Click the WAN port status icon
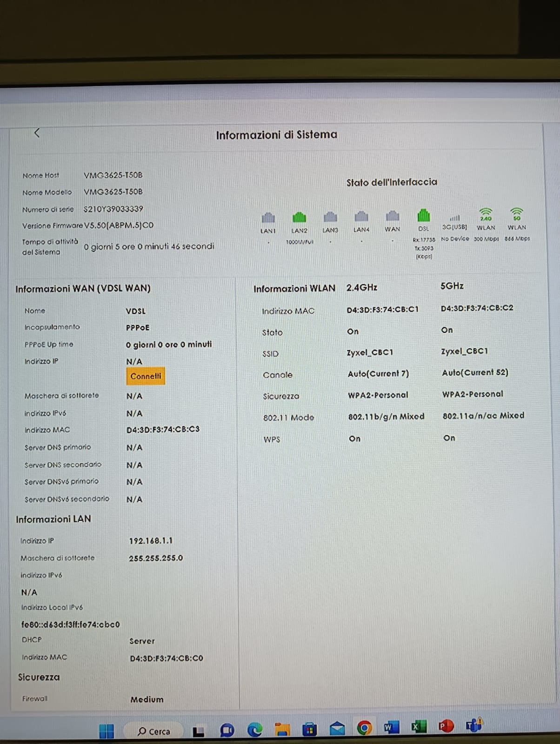Image resolution: width=560 pixels, height=744 pixels. click(393, 216)
